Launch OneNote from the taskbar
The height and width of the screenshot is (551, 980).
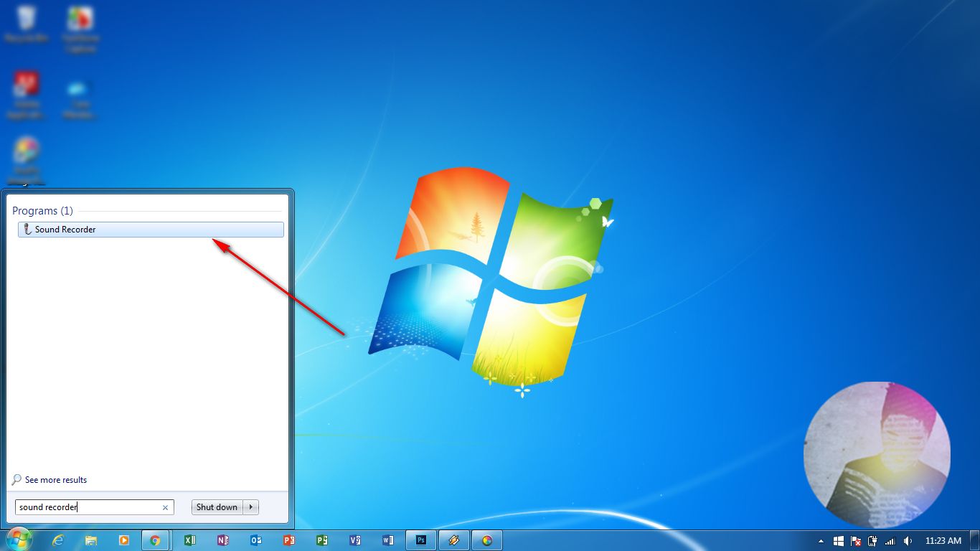coord(222,540)
